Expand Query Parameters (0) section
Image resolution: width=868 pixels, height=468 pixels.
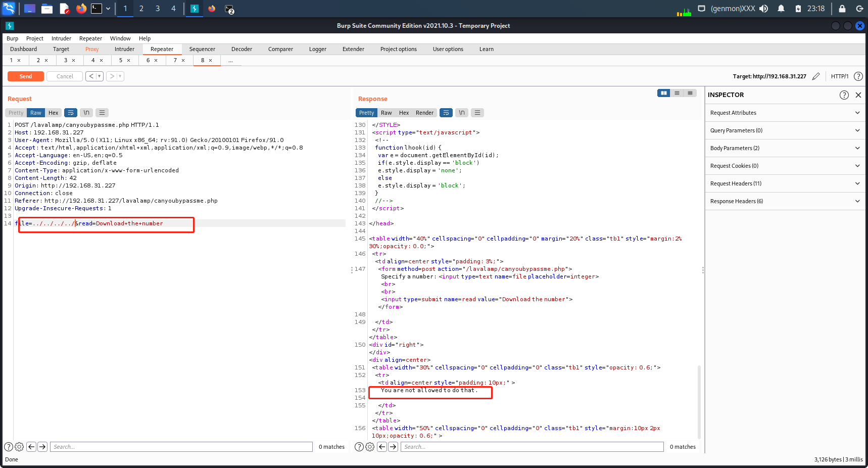pos(785,130)
